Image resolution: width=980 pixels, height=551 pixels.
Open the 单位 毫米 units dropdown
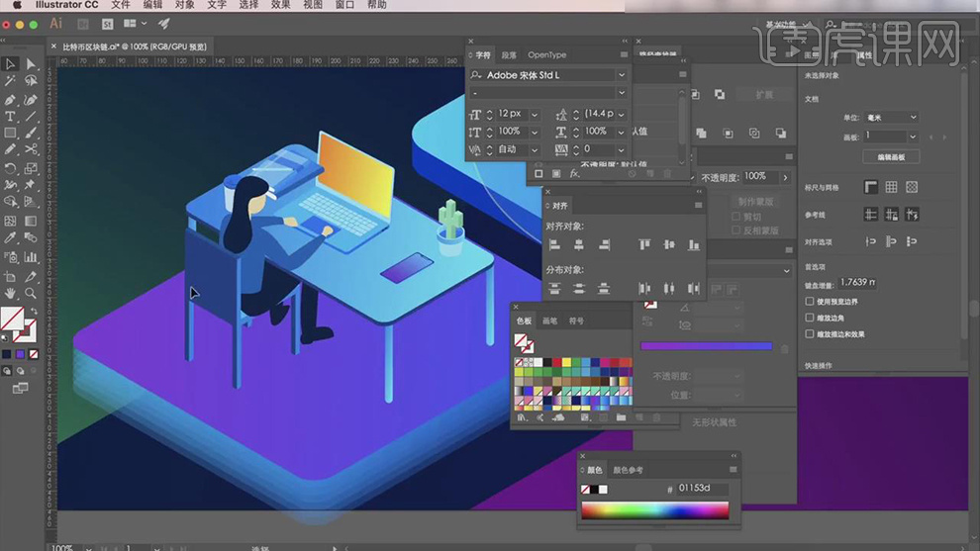pyautogui.click(x=891, y=117)
